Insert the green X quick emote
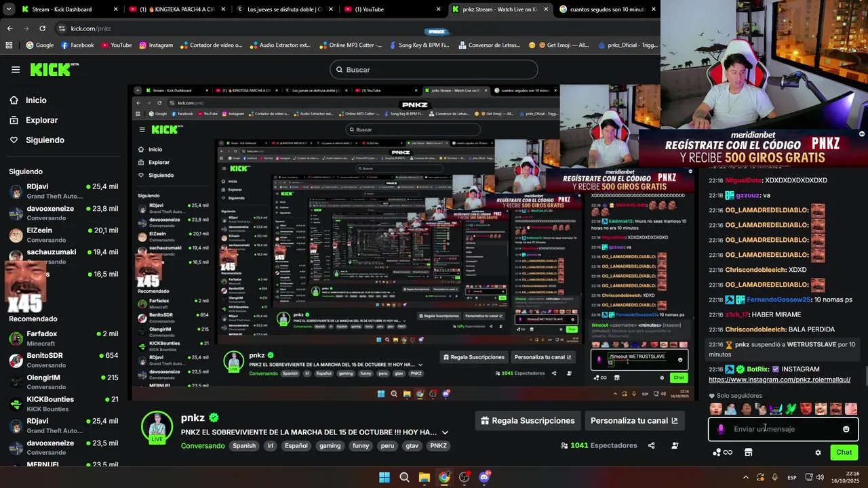The width and height of the screenshot is (868, 488). click(x=791, y=409)
